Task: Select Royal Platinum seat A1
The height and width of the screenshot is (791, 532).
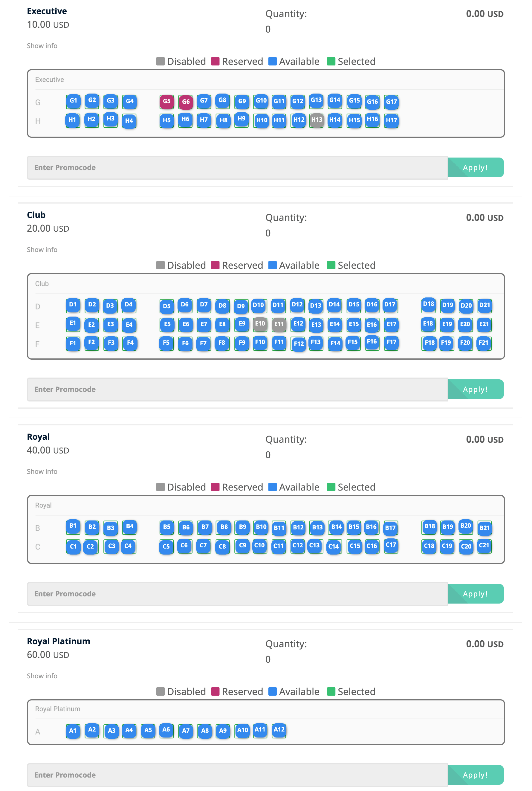Action: (73, 731)
